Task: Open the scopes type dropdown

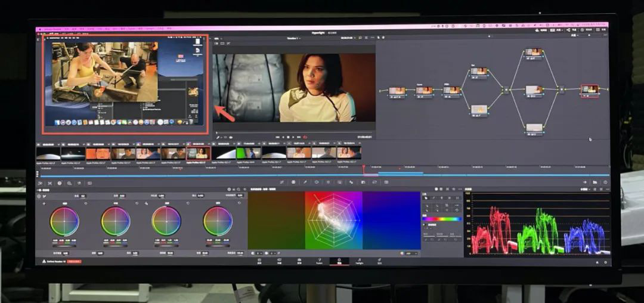Action: [x=586, y=189]
